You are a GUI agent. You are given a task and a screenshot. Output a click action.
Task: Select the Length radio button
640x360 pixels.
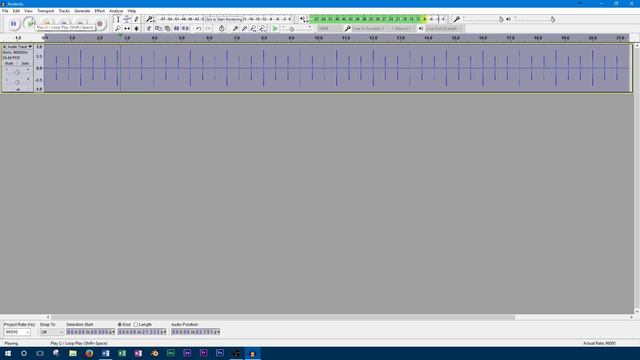click(x=136, y=324)
